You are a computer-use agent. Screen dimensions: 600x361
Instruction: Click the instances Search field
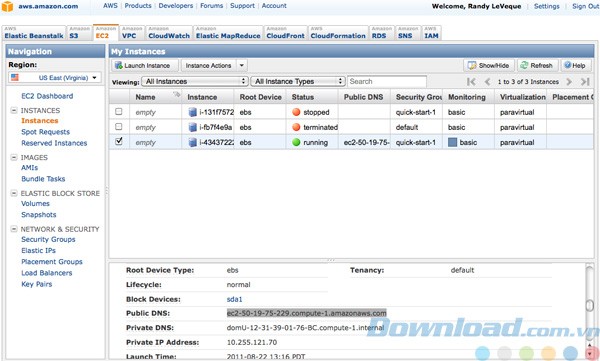point(386,82)
